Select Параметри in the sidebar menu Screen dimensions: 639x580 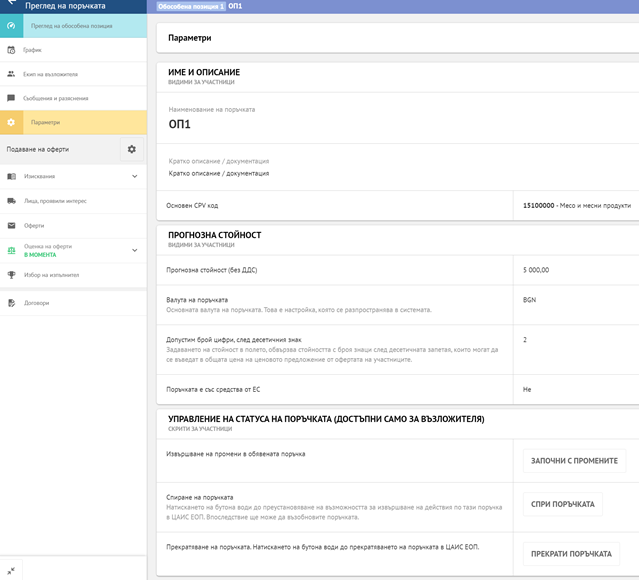pos(45,123)
